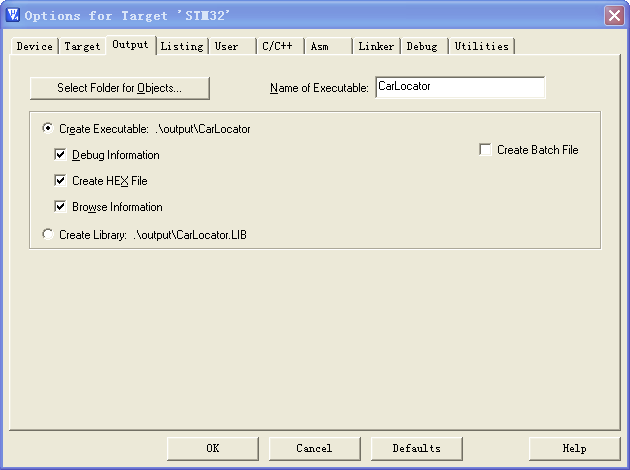
Task: Open the User tab
Action: point(232,46)
